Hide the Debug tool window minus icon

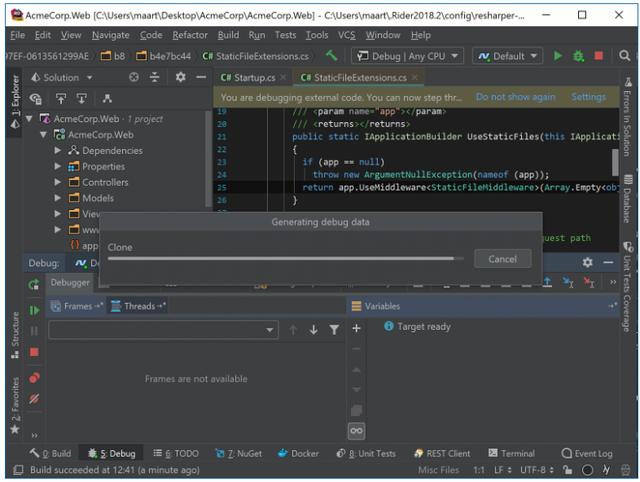coord(608,262)
